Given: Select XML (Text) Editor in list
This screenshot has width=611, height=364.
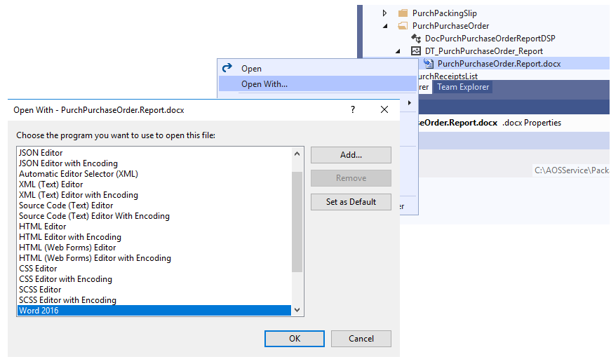Looking at the screenshot, I should click(x=51, y=184).
